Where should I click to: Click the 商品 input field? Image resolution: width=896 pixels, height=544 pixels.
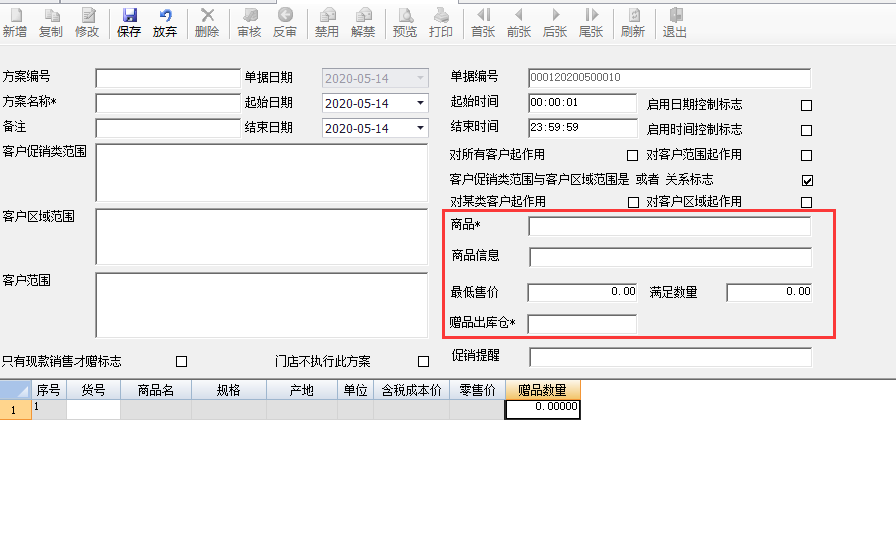(x=669, y=226)
